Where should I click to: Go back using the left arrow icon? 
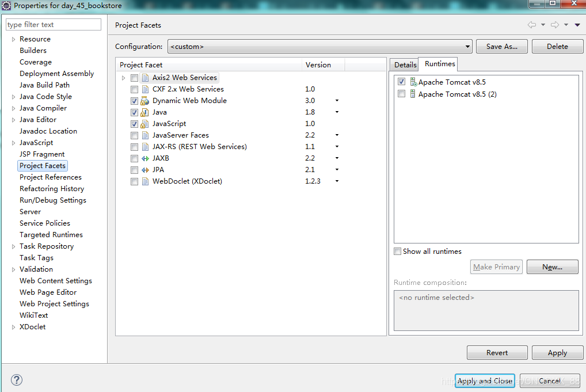[531, 25]
